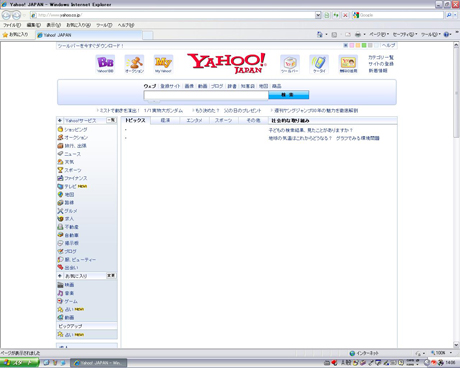Click the スポーツ trophy icon in the sidebar
The width and height of the screenshot is (460, 368).
tap(60, 170)
